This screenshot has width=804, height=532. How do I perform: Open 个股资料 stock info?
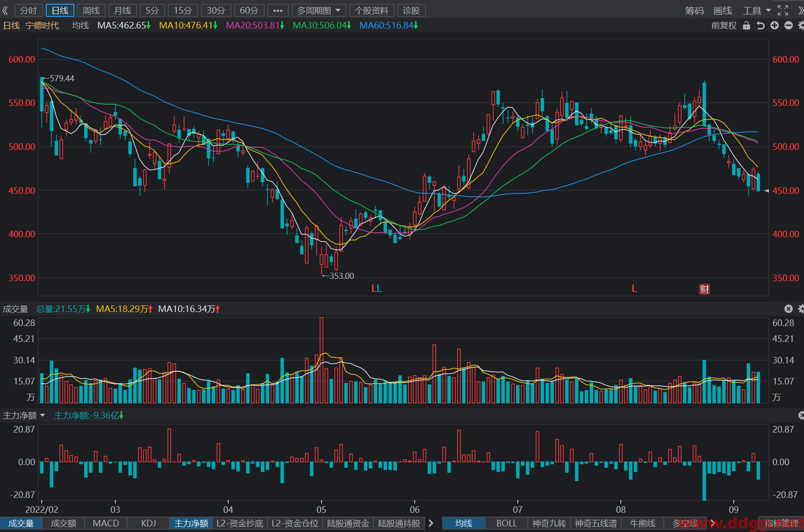tap(372, 10)
